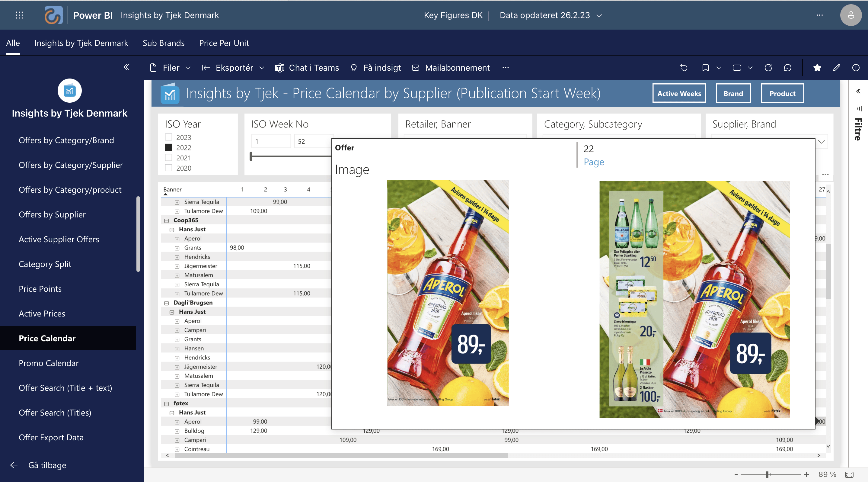Click the Product button
Viewport: 868px width, 482px height.
[x=782, y=93]
